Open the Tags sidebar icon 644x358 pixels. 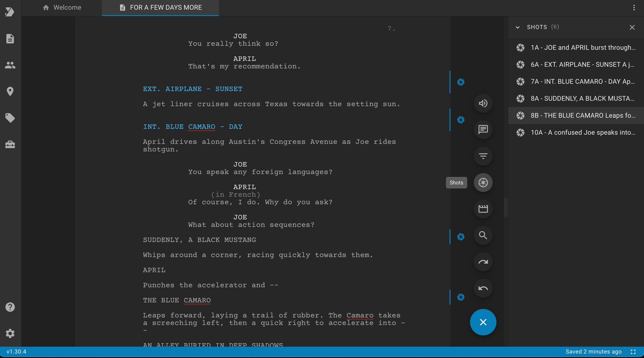[x=10, y=118]
